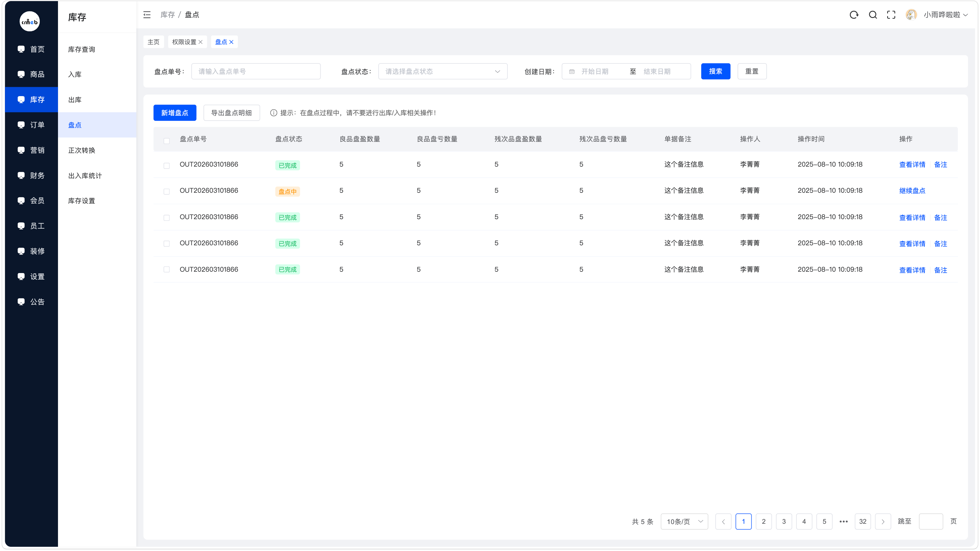Go to previous page arrow
This screenshot has width=980, height=551.
[x=723, y=522]
